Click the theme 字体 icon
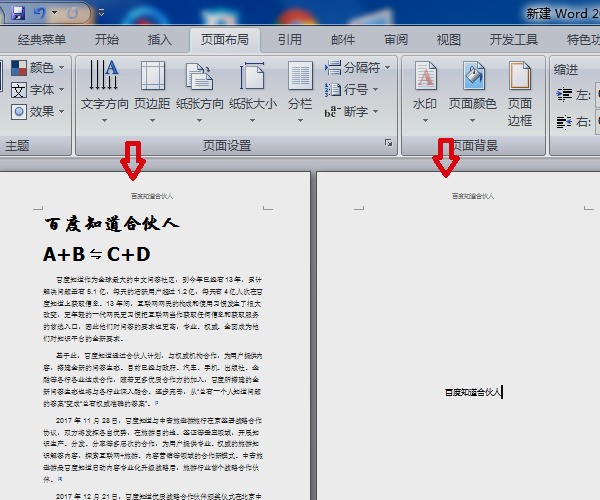Screen dimensions: 600x500 [x=19, y=90]
